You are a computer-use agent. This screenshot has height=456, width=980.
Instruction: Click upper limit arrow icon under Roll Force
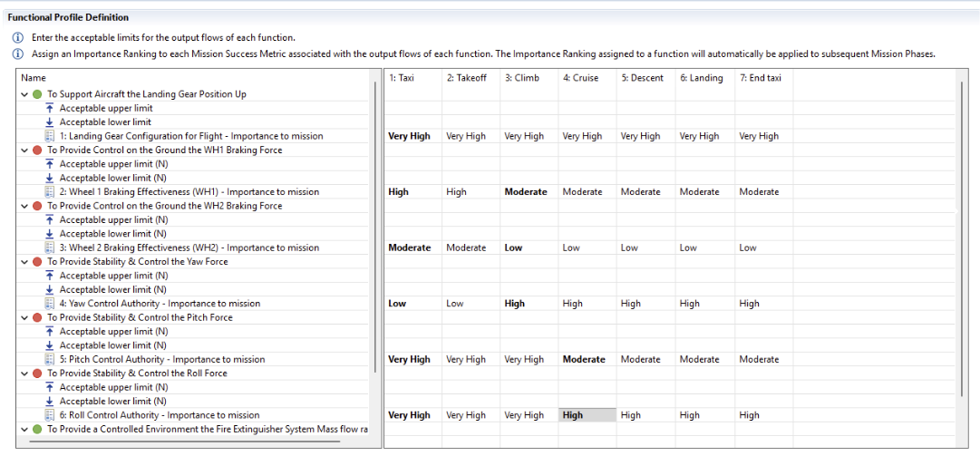50,387
